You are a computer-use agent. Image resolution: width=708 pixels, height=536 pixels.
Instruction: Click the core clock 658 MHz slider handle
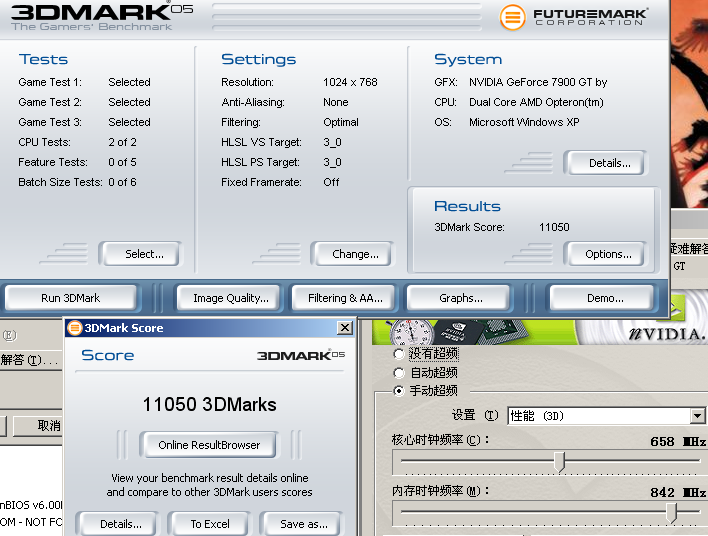pyautogui.click(x=559, y=461)
